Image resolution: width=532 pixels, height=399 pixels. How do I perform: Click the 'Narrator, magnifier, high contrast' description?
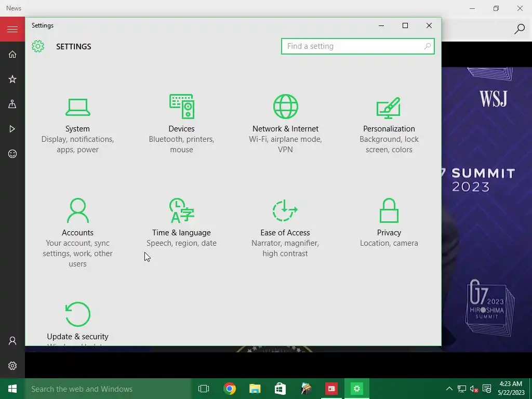tap(285, 248)
